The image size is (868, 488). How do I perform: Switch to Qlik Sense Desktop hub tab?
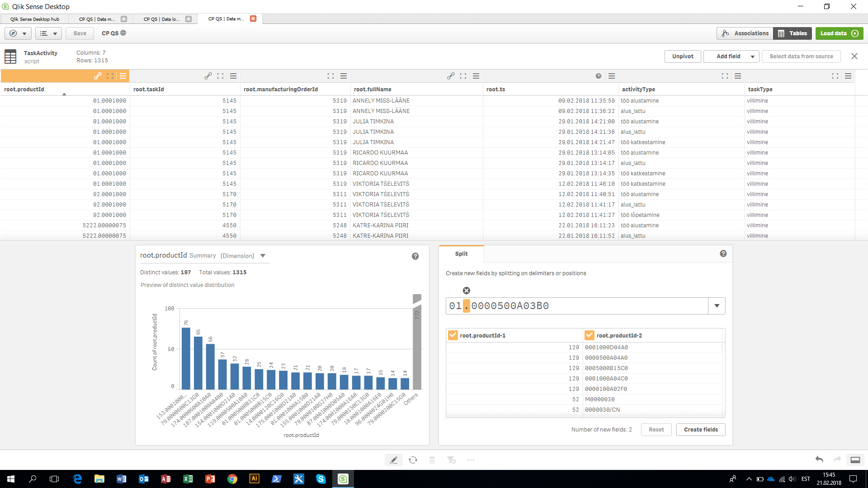pos(34,19)
